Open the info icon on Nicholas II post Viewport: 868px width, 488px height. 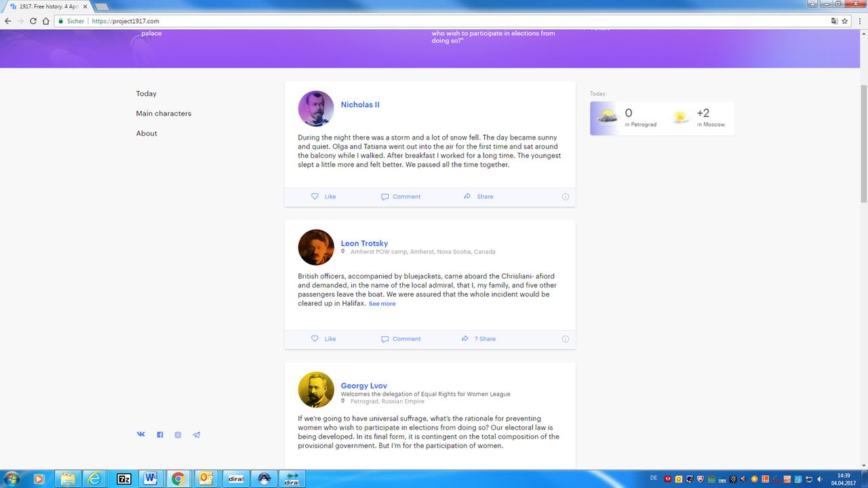(566, 197)
